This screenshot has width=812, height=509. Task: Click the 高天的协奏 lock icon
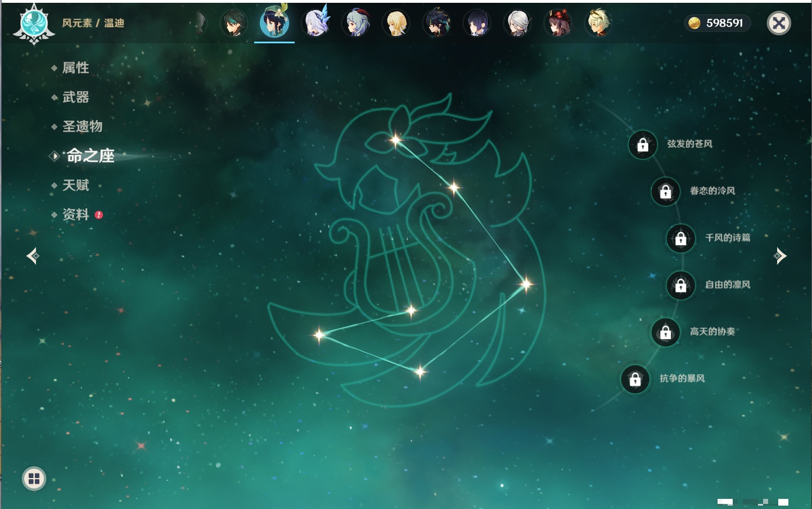(665, 332)
